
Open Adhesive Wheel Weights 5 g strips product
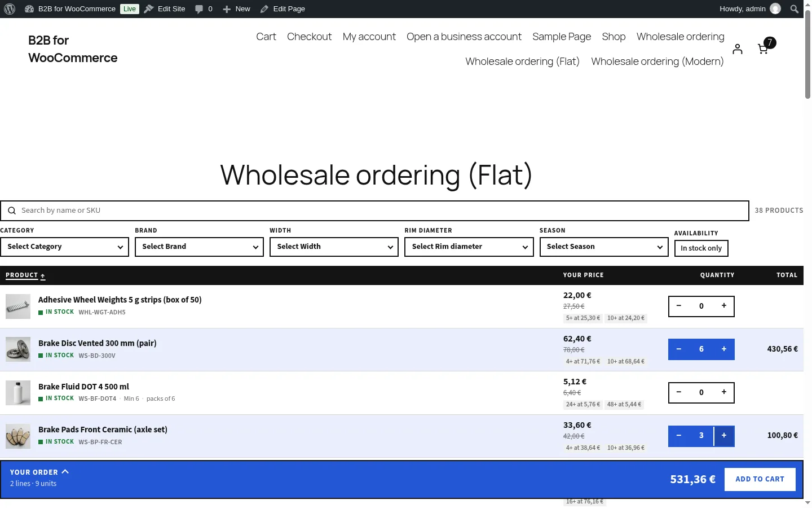[x=120, y=300]
